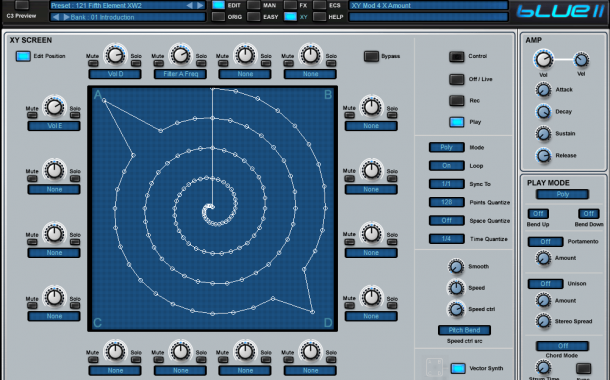Go to previous bank arrow
The height and width of the screenshot is (380, 610).
(x=56, y=17)
